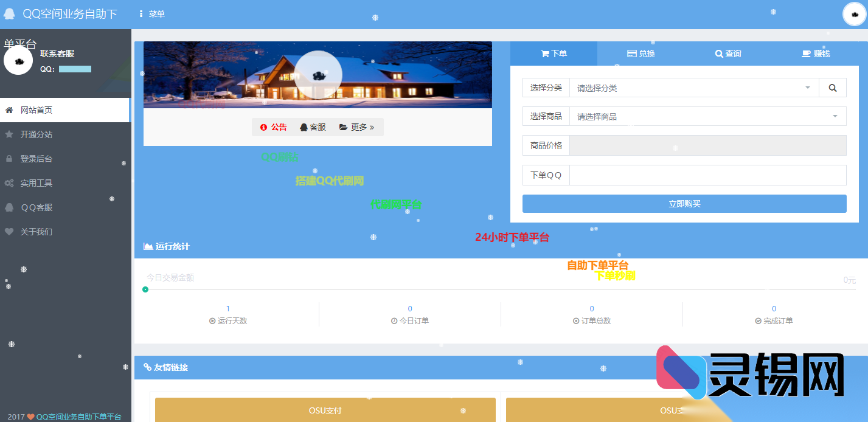Click the 关于我们 heart icon

tap(9, 231)
